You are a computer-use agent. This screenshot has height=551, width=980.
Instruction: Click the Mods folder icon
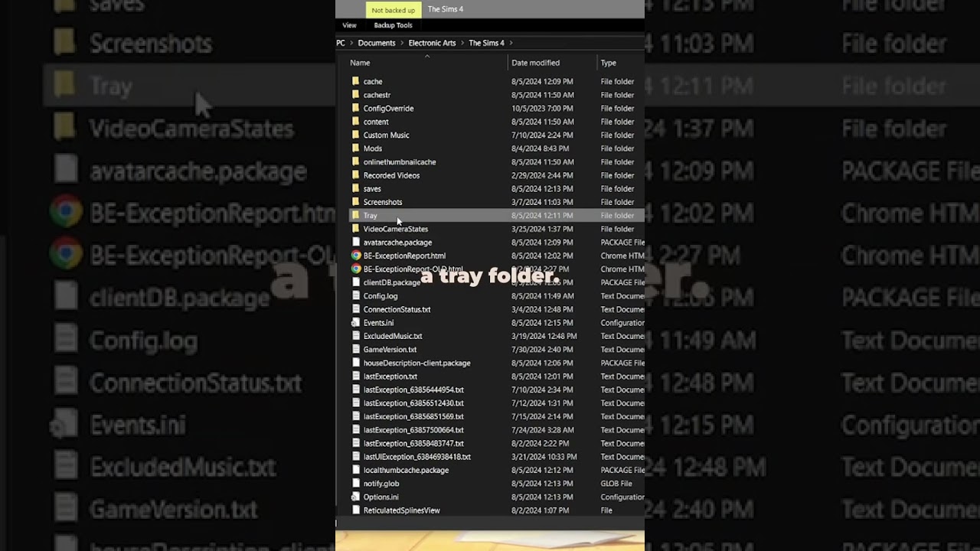355,148
